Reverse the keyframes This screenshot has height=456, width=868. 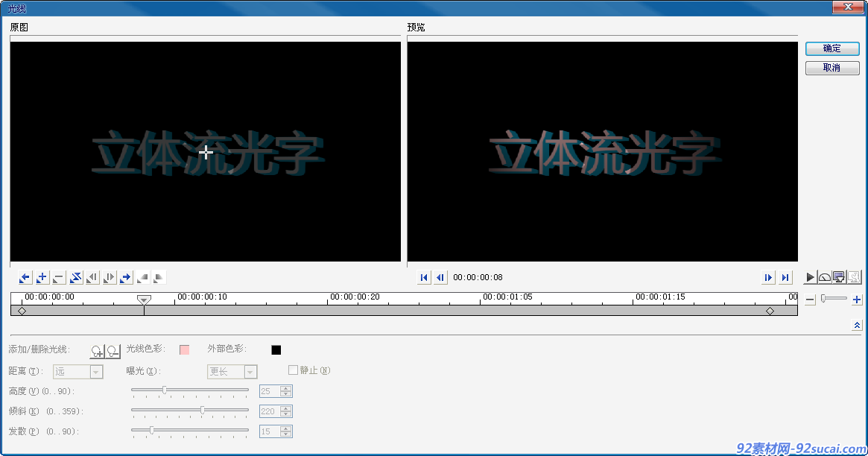pyautogui.click(x=76, y=278)
